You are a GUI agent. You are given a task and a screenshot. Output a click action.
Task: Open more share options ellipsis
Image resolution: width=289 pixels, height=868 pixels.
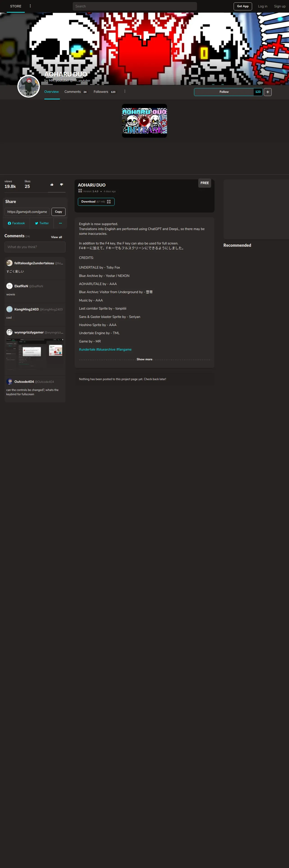pyautogui.click(x=61, y=223)
